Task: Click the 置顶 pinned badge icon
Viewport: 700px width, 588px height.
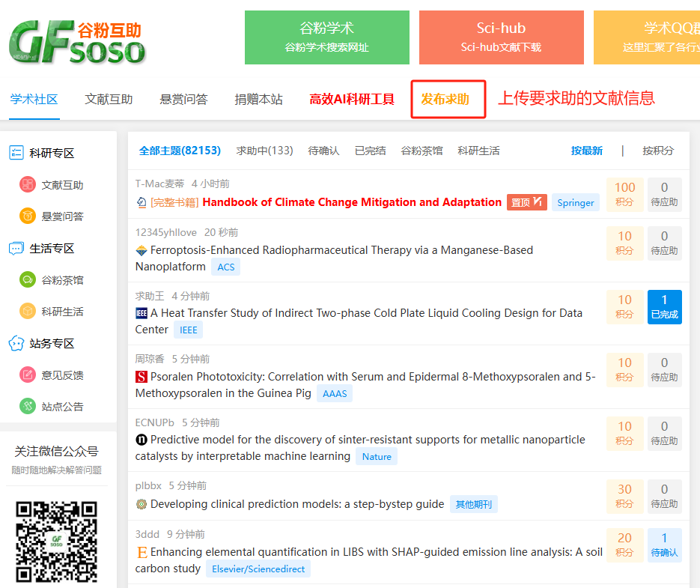Action: pos(526,202)
